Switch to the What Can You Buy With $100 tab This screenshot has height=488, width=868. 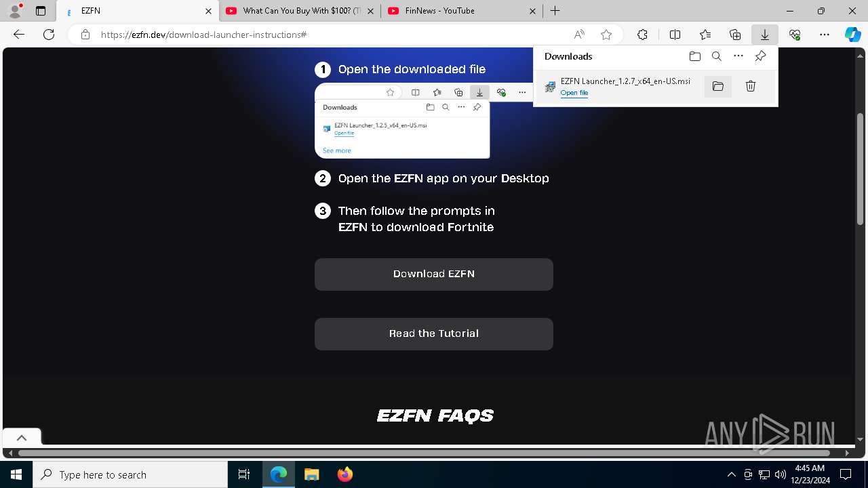click(x=301, y=11)
